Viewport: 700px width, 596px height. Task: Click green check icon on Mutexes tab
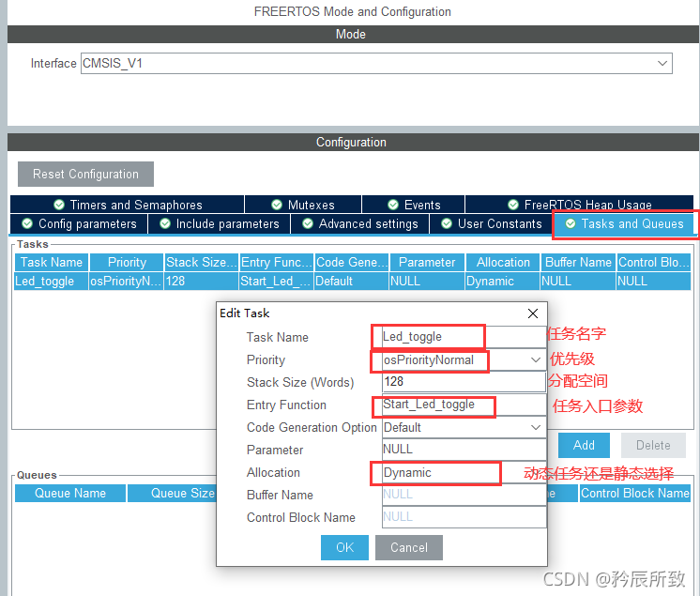click(277, 205)
